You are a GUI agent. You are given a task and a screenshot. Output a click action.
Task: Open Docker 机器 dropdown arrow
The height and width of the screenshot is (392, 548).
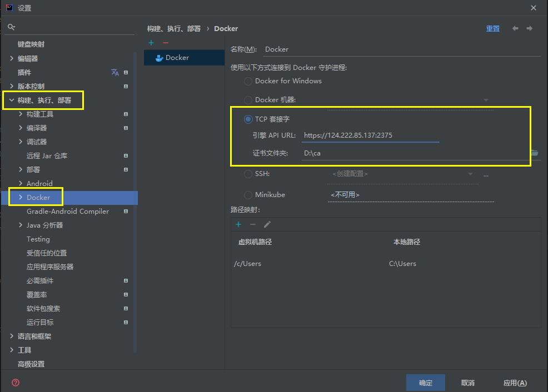click(x=486, y=100)
